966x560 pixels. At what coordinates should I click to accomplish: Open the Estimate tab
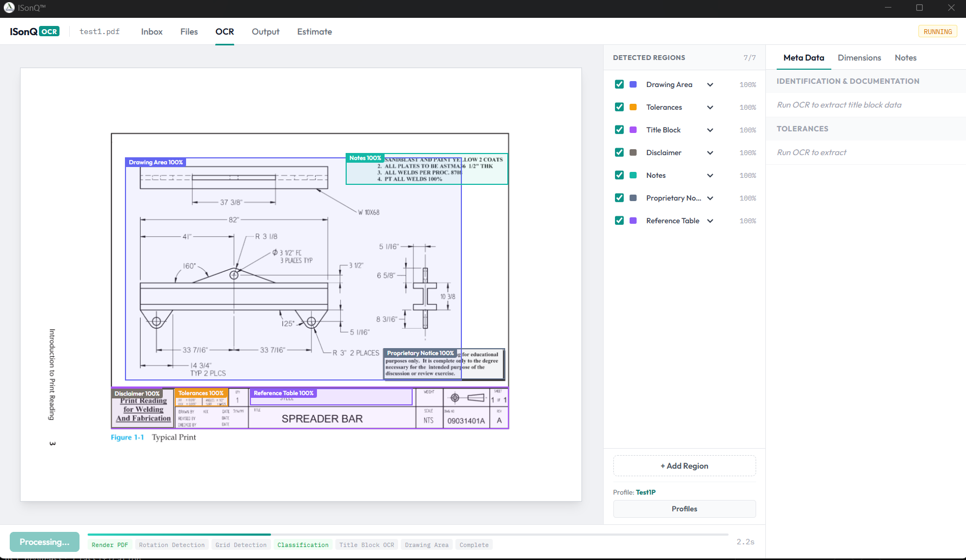coord(314,31)
